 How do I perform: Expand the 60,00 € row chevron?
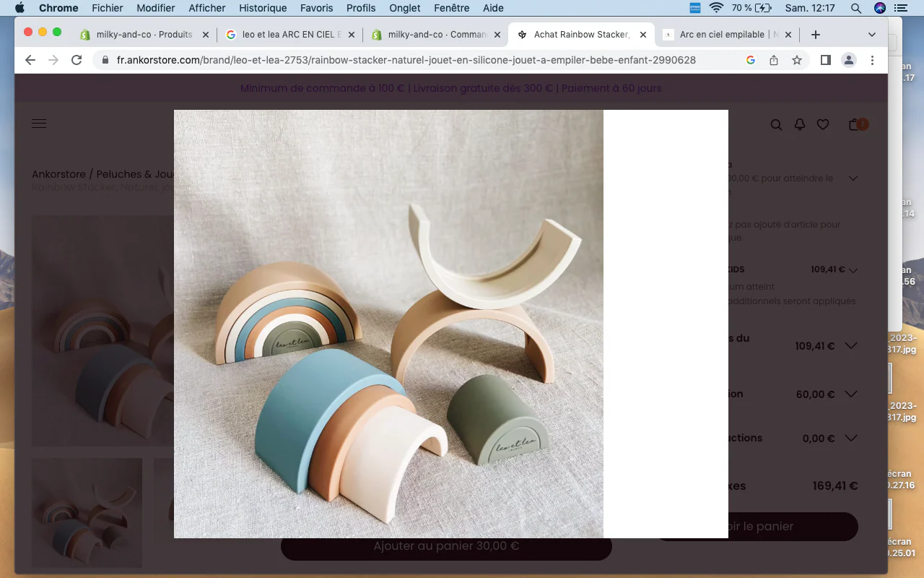click(x=850, y=394)
